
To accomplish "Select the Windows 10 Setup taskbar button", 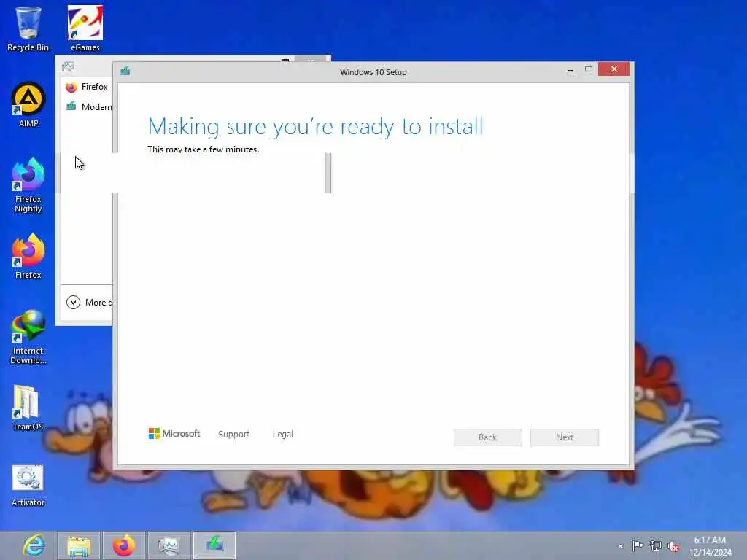I will point(214,545).
